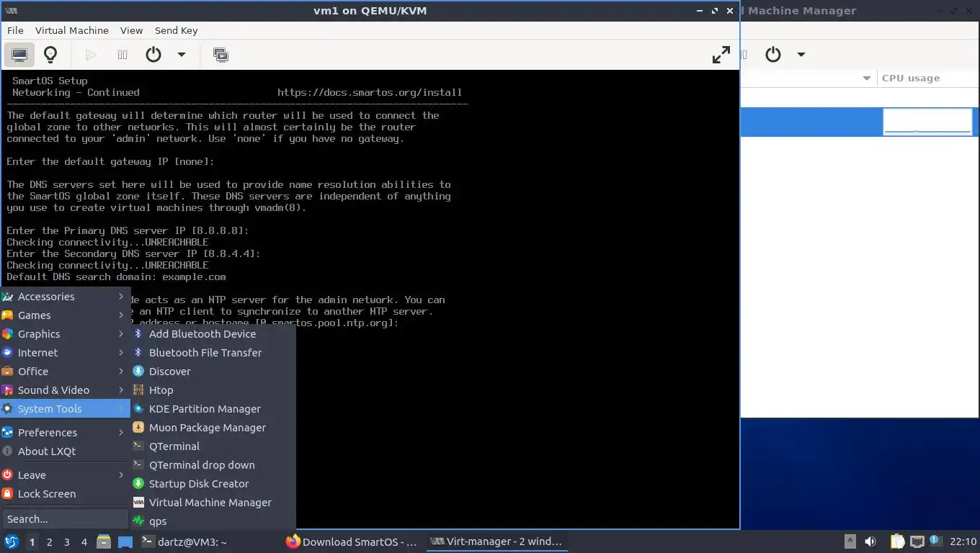Open the volume control tray icon
The width and height of the screenshot is (980, 553).
870,541
